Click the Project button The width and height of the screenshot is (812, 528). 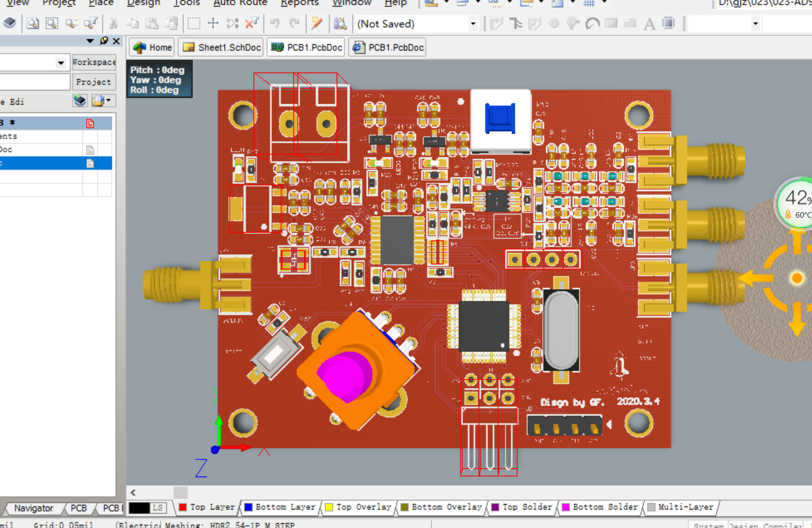(x=94, y=82)
